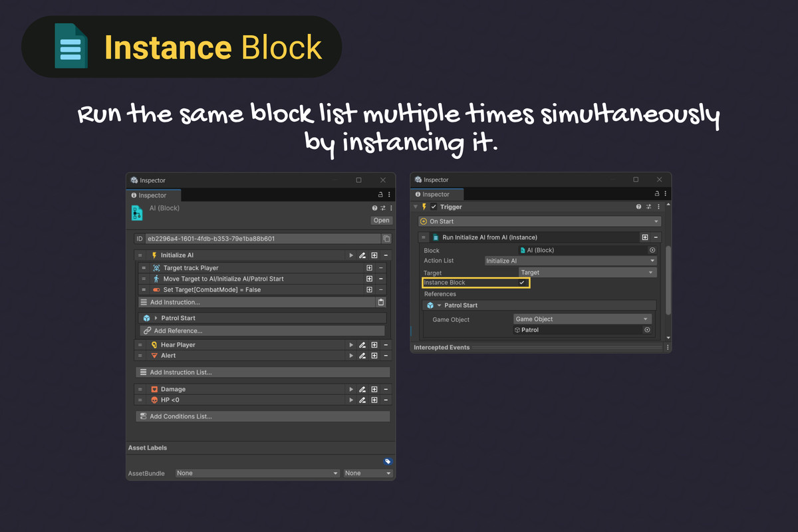This screenshot has height=532, width=798.
Task: Run the Hear Player list with play icon
Action: tap(351, 345)
